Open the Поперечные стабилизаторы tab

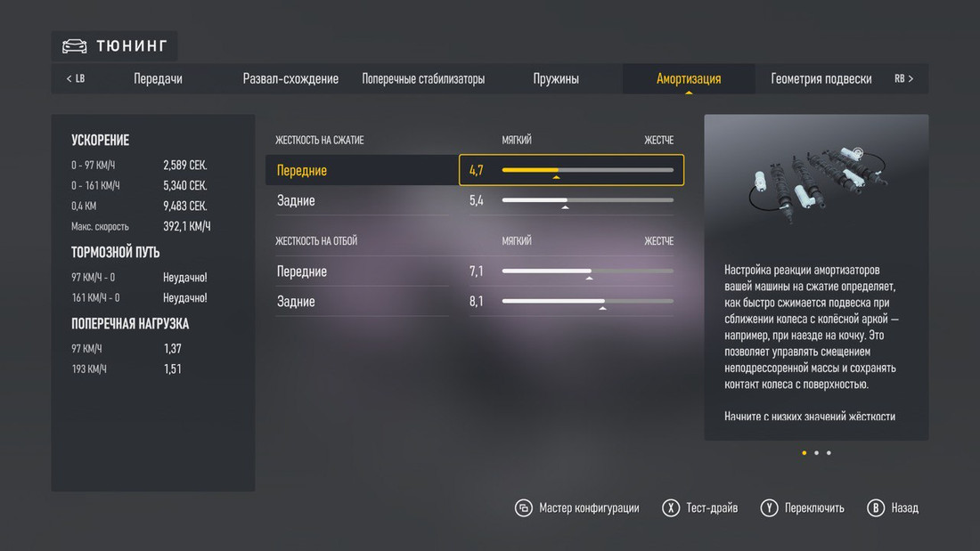click(x=423, y=78)
